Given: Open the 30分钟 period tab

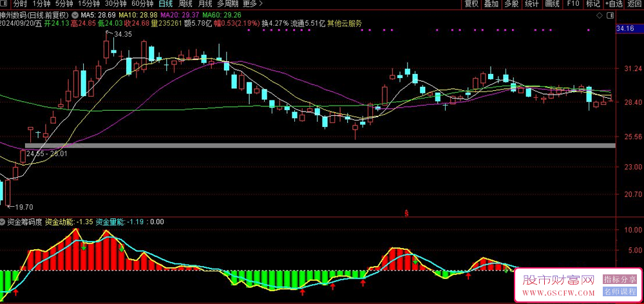Looking at the screenshot, I should click(115, 4).
